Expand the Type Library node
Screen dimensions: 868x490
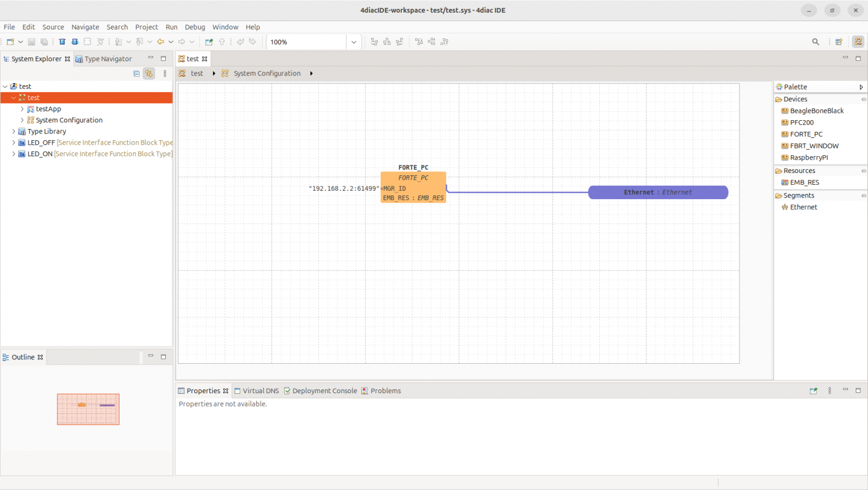(x=14, y=131)
